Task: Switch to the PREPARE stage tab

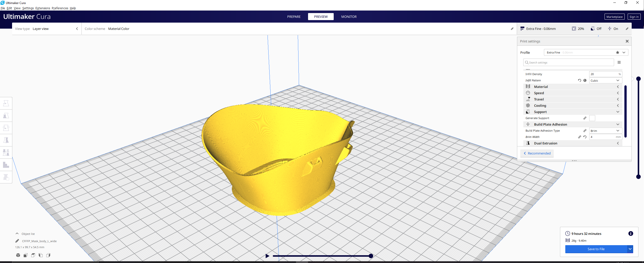Action: click(x=294, y=17)
